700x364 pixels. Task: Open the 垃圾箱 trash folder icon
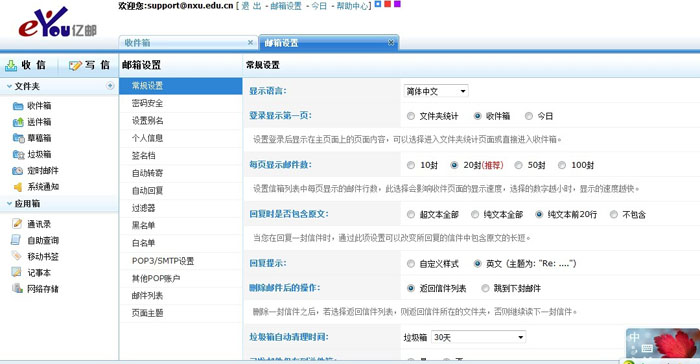point(18,155)
